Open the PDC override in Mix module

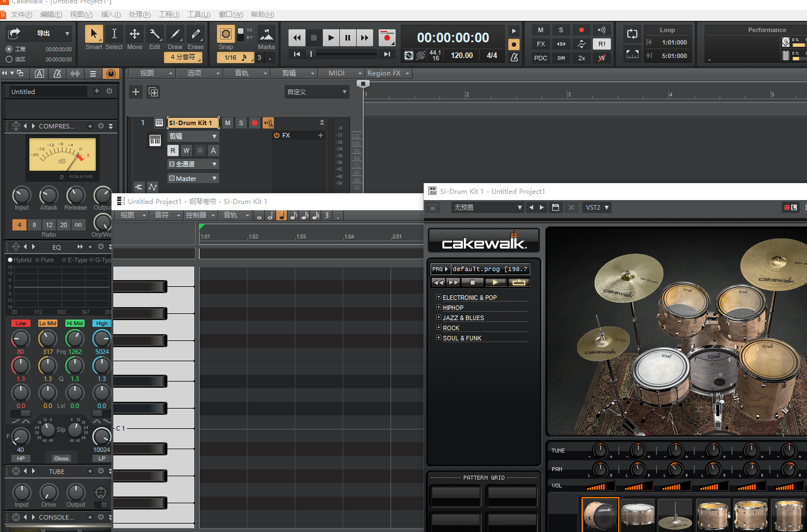pyautogui.click(x=540, y=58)
